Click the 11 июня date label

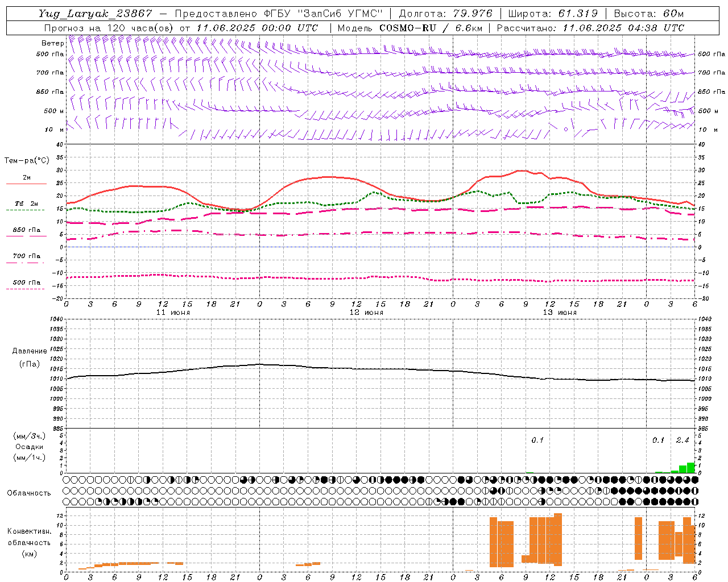(173, 312)
